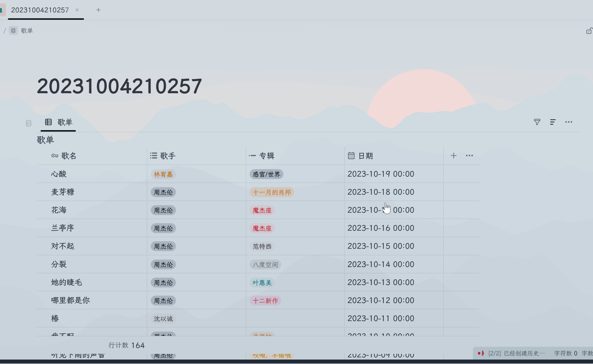Click the lock icon at top right
Image resolution: width=593 pixels, height=364 pixels.
(589, 31)
